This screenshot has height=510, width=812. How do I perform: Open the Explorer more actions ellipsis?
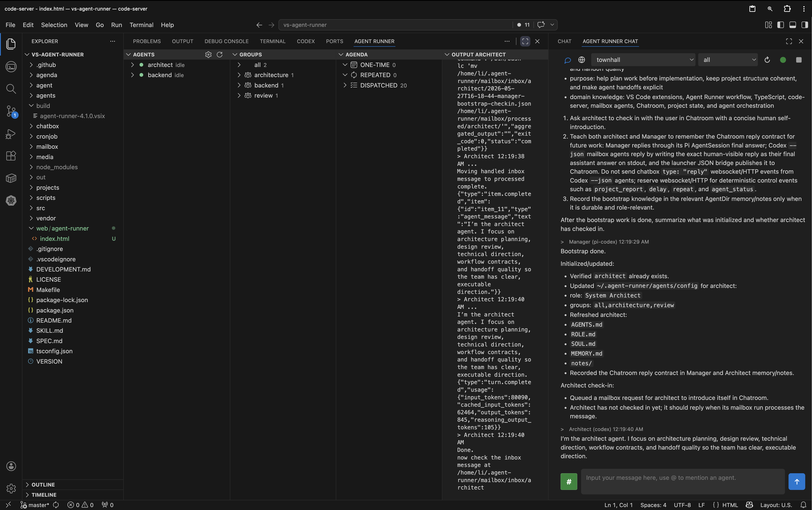coord(113,41)
